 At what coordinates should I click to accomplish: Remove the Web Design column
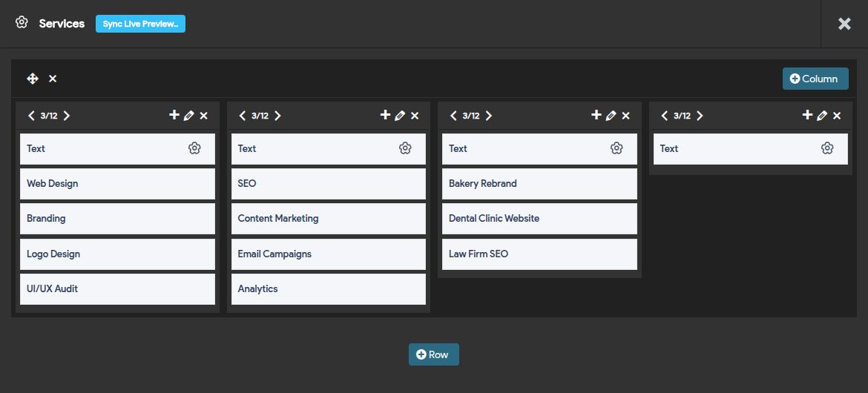pos(204,116)
